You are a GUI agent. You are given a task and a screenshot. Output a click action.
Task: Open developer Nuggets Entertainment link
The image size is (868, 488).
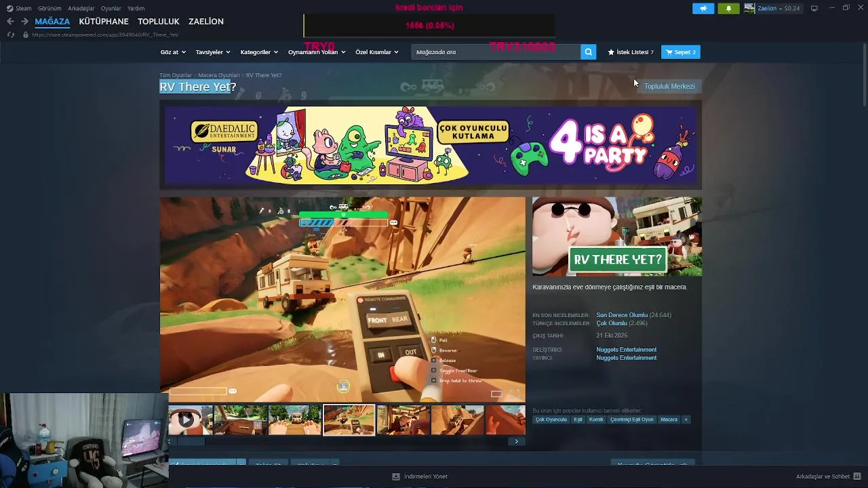[627, 350]
